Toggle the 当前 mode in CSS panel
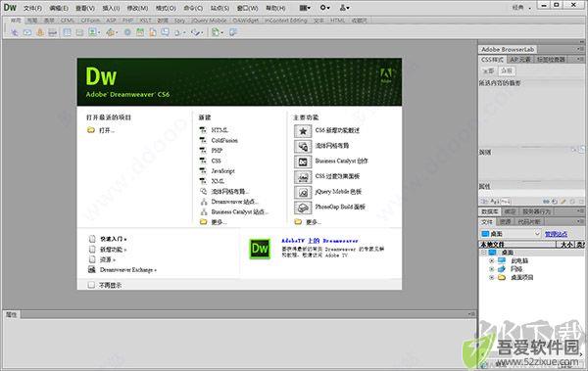This screenshot has width=588, height=371. click(x=507, y=70)
